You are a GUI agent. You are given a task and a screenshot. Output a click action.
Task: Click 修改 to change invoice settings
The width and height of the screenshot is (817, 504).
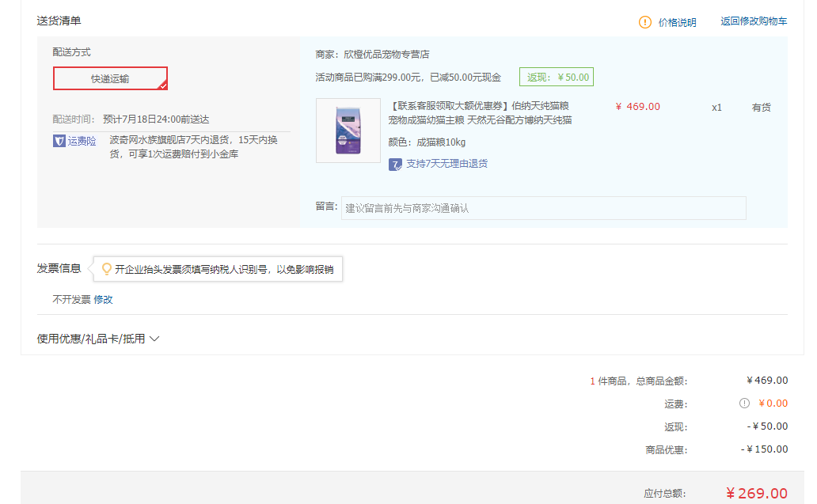(103, 299)
